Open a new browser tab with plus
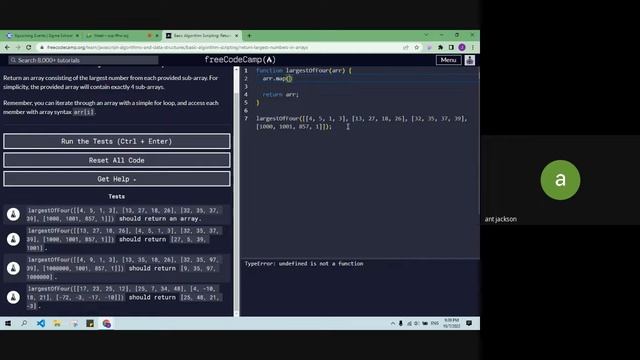This screenshot has height=360, width=640. [x=249, y=36]
